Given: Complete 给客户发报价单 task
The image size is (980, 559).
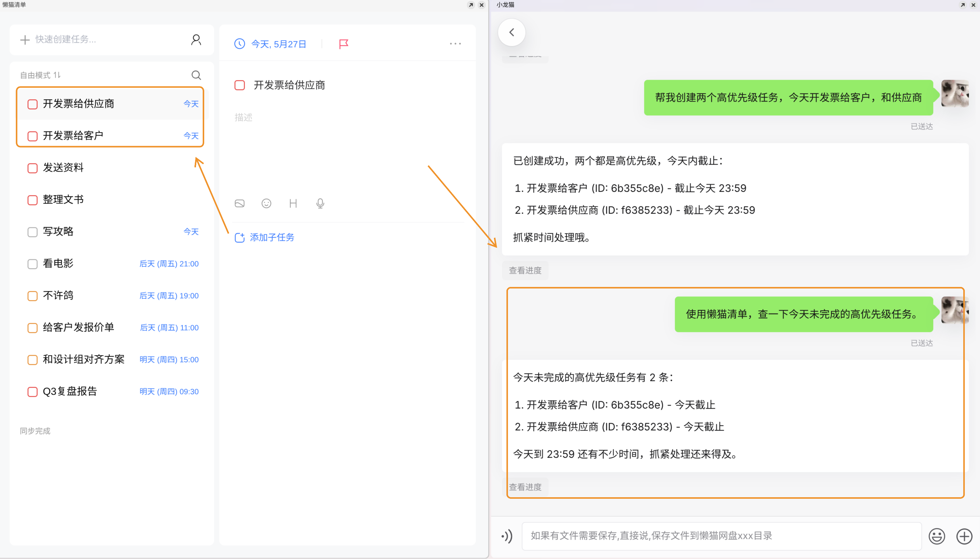Looking at the screenshot, I should (x=33, y=327).
